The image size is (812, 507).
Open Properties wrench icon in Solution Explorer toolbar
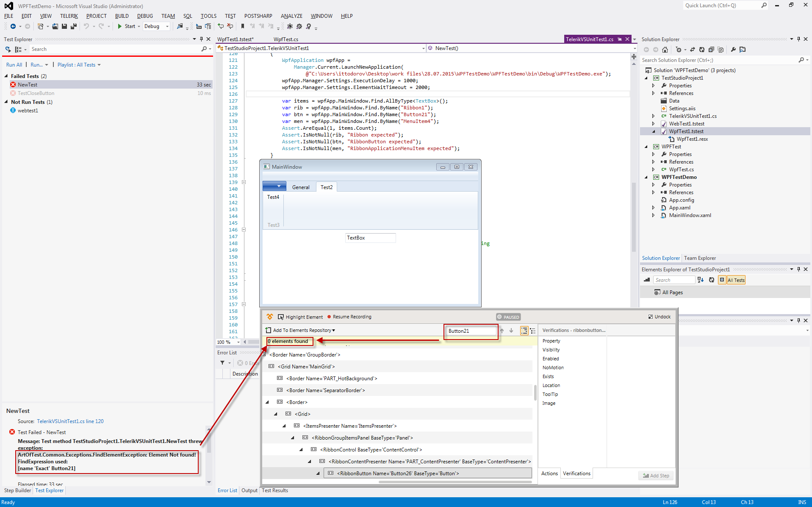tap(733, 50)
